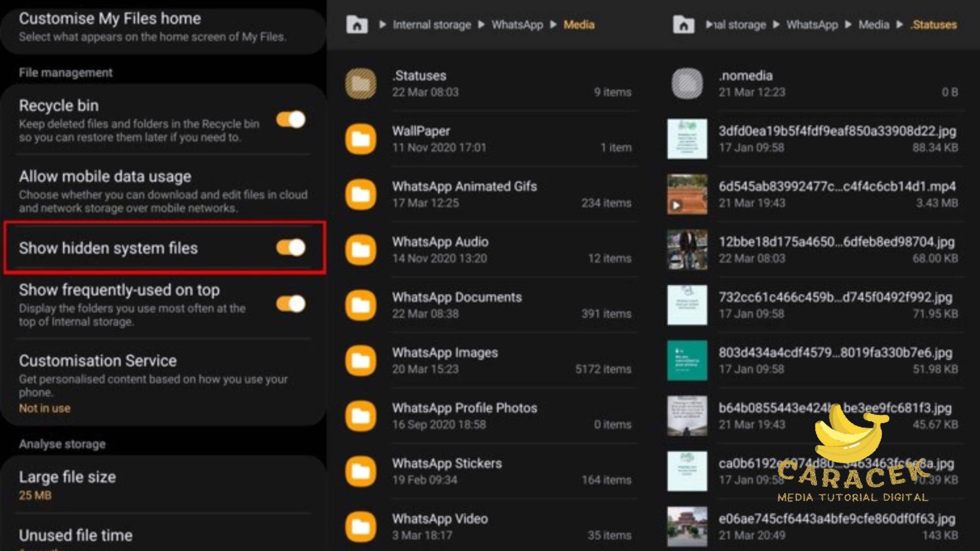Disable the Show hidden system files switch

pos(291,248)
